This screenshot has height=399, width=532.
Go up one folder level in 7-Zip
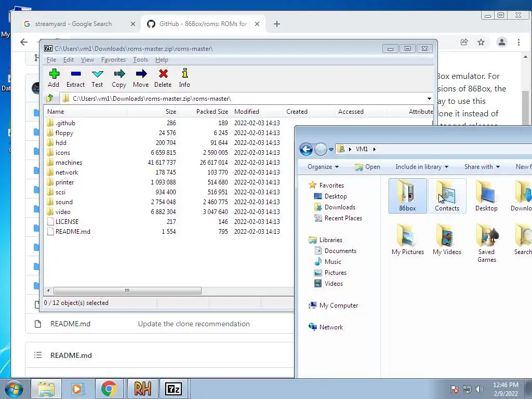point(50,98)
